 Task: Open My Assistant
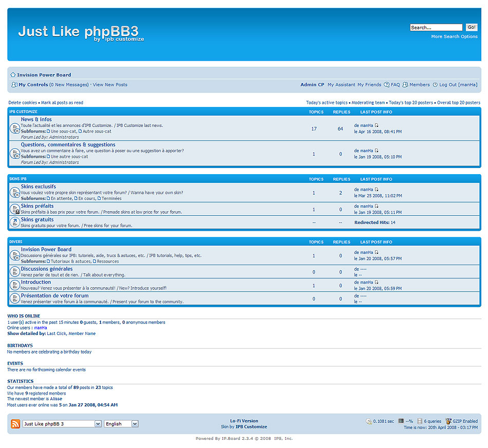click(x=341, y=85)
